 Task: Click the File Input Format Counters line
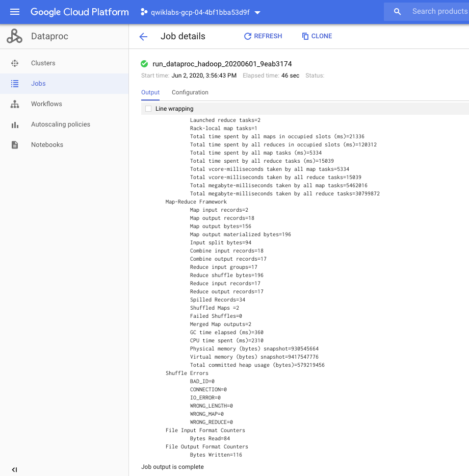[x=205, y=431]
